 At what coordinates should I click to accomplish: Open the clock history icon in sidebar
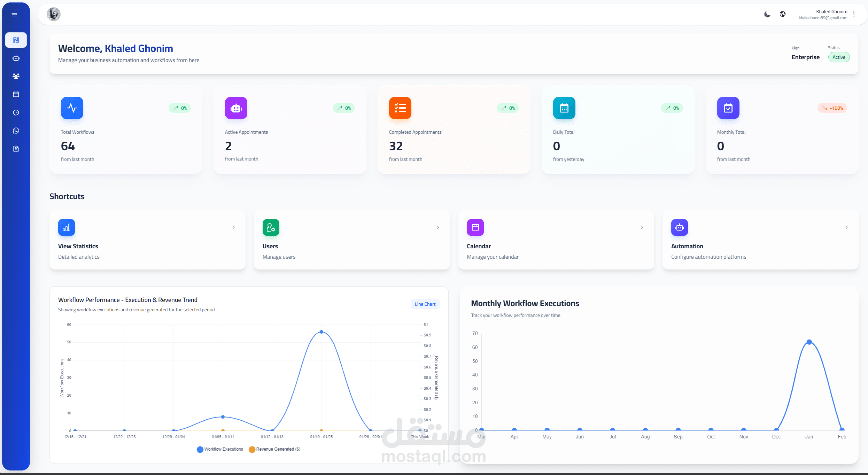[16, 112]
